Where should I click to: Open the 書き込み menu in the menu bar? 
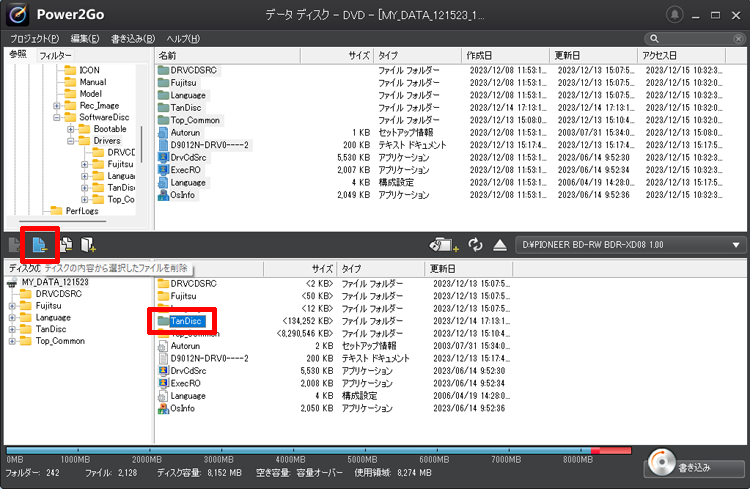click(134, 39)
